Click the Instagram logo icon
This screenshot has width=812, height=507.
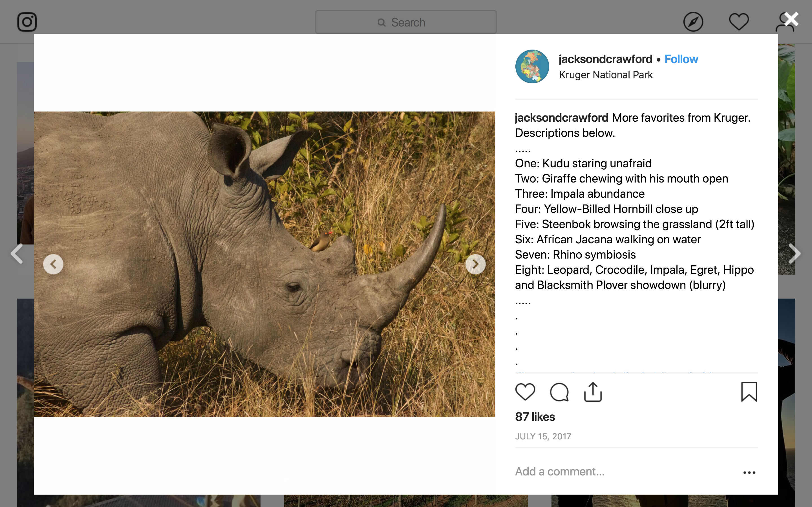point(27,22)
